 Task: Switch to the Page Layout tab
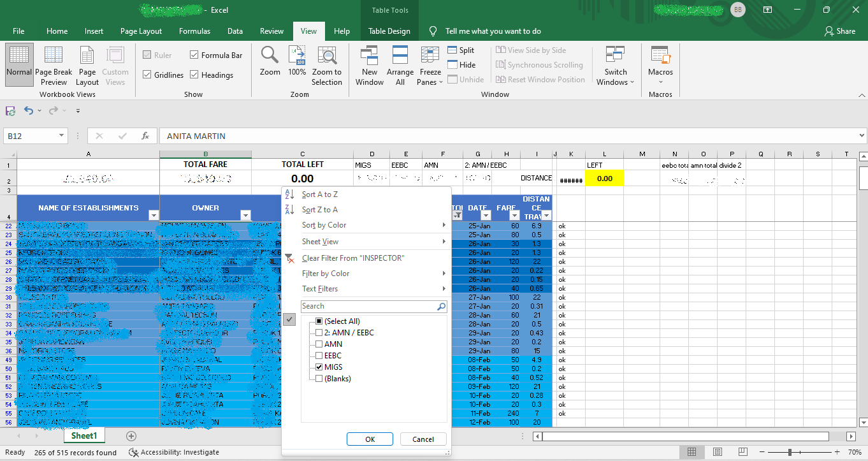(x=141, y=31)
